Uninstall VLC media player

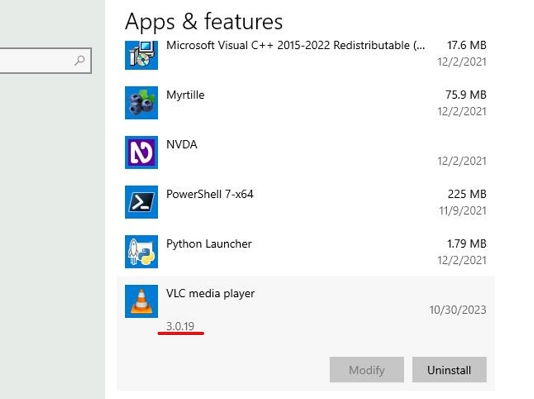pyautogui.click(x=449, y=370)
